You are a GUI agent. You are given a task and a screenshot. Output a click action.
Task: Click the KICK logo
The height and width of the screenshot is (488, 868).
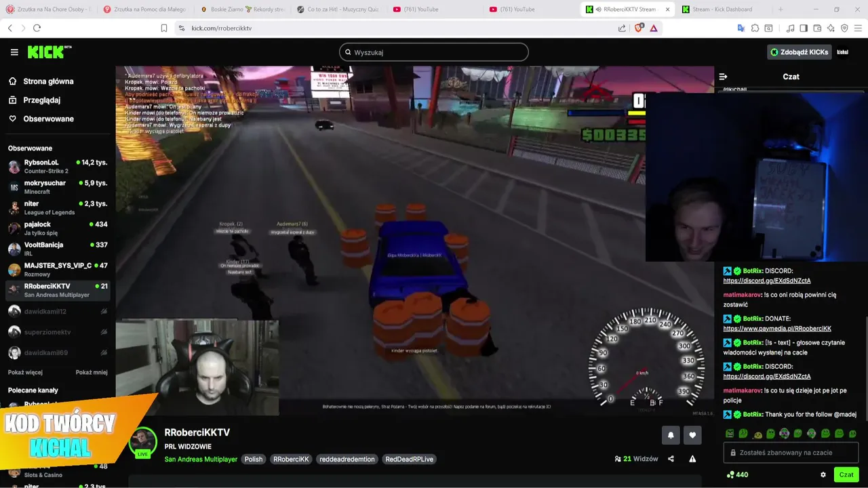tap(49, 52)
